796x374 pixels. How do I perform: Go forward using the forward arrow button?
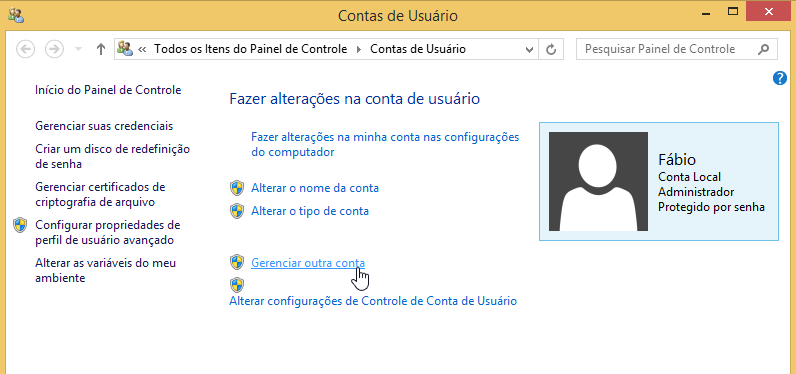click(x=54, y=49)
